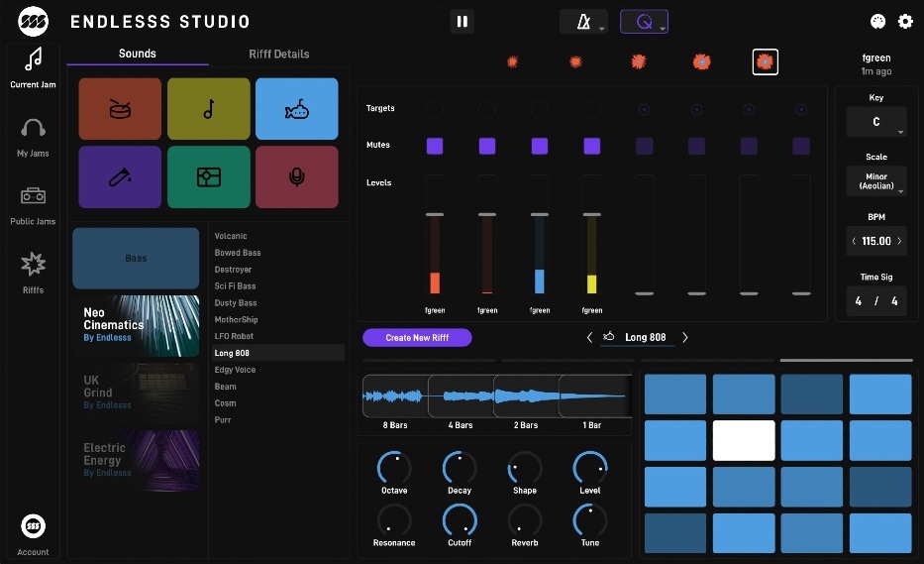Screen dimensions: 924x564
Task: Choose the Edgy Voice preset
Action: (x=235, y=370)
